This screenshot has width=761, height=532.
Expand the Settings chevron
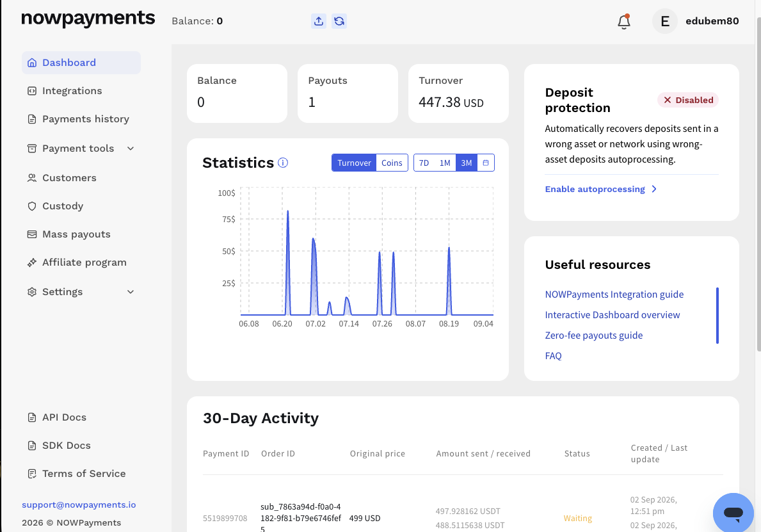tap(131, 292)
